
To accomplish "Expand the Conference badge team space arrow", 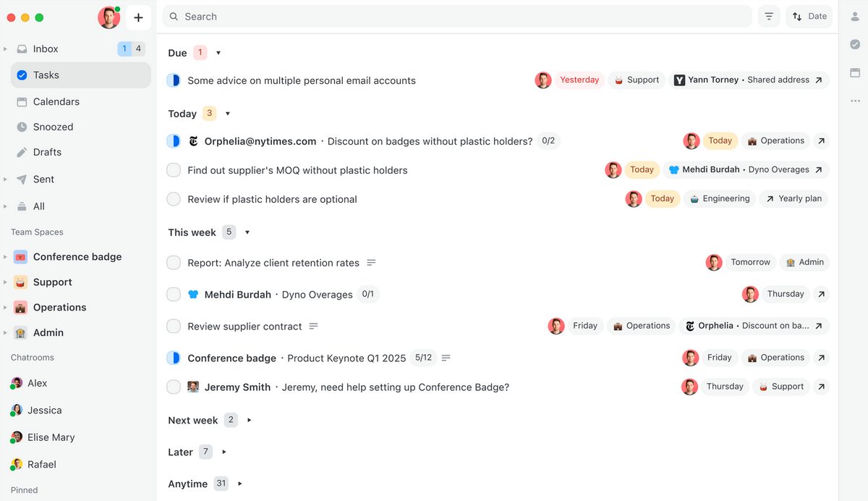I will coord(5,257).
